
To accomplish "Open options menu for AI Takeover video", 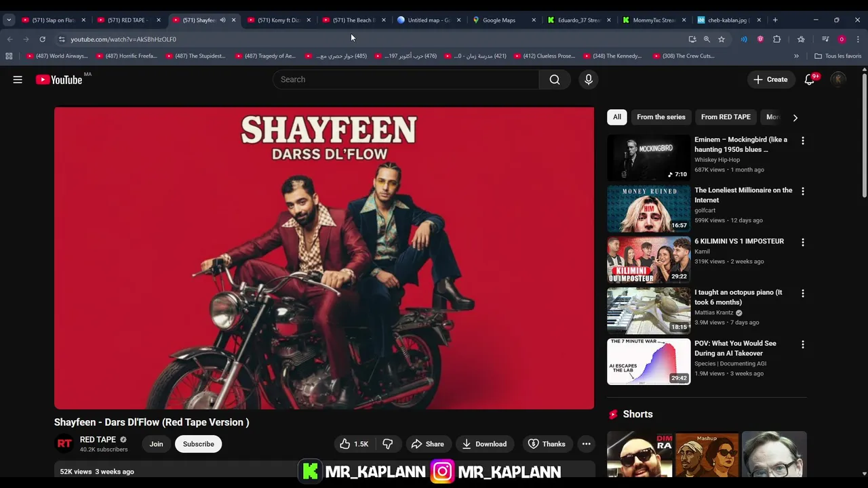I will click(803, 344).
